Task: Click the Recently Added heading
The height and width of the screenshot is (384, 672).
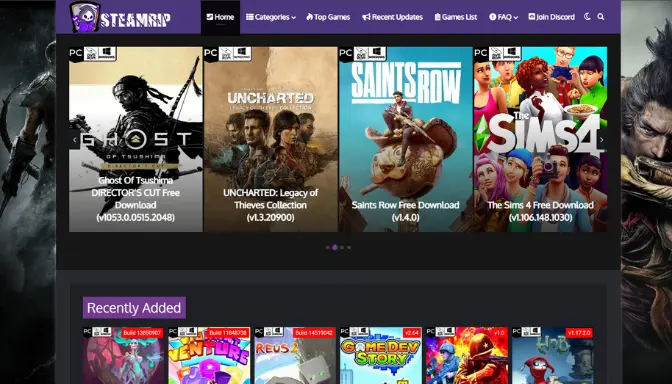Action: click(x=134, y=308)
